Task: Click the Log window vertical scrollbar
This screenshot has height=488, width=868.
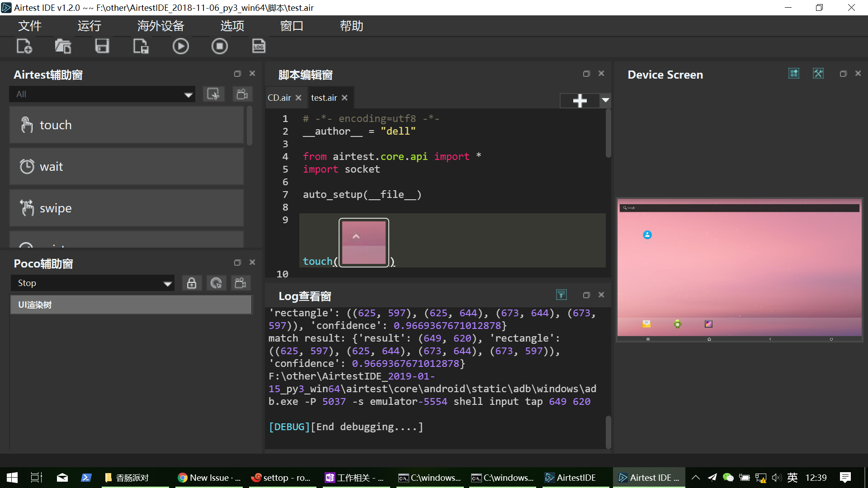Action: coord(609,432)
